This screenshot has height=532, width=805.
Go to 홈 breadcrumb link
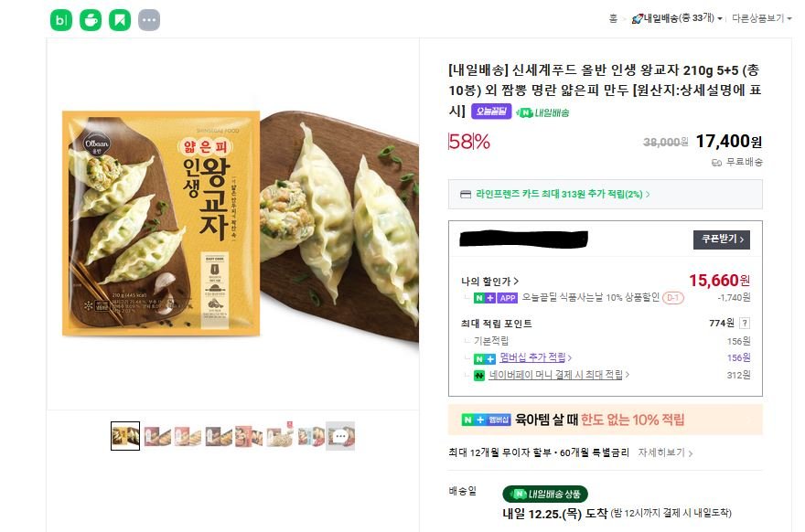coord(613,18)
